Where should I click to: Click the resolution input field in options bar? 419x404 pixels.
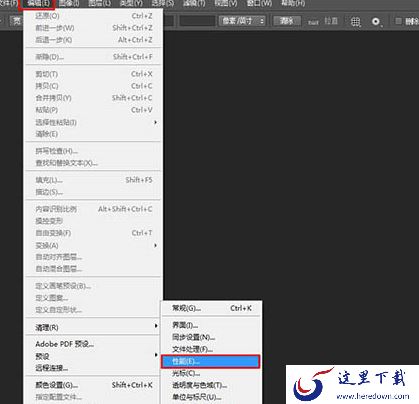coord(197,21)
